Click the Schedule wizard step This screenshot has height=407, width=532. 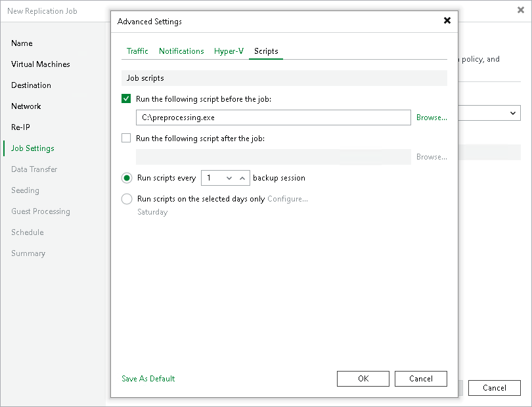[x=27, y=232]
